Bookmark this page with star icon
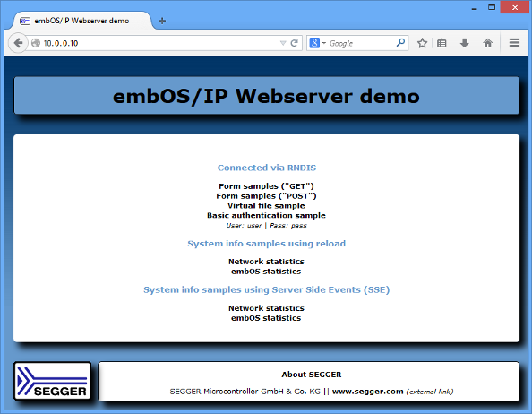This screenshot has width=532, height=414. (x=422, y=43)
